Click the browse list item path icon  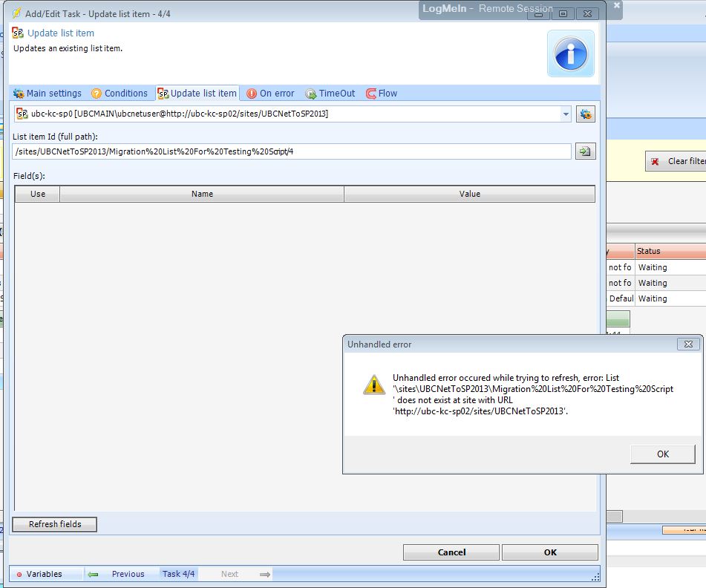coord(586,151)
